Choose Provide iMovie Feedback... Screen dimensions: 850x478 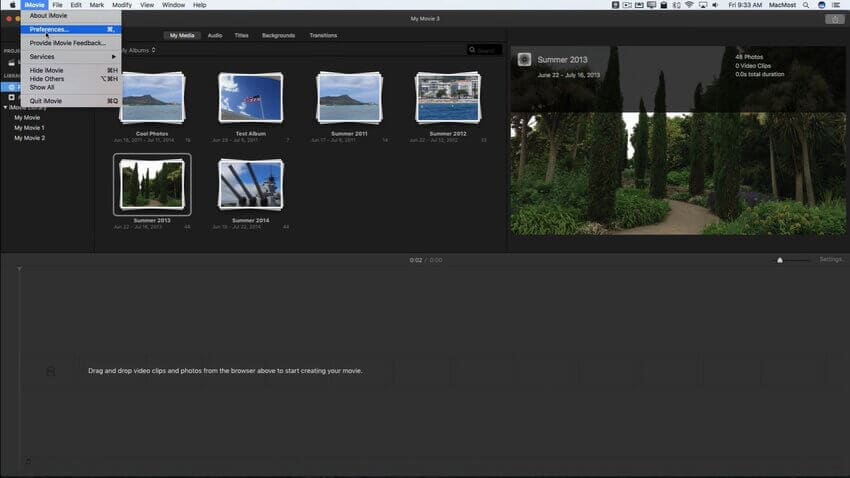(71, 43)
